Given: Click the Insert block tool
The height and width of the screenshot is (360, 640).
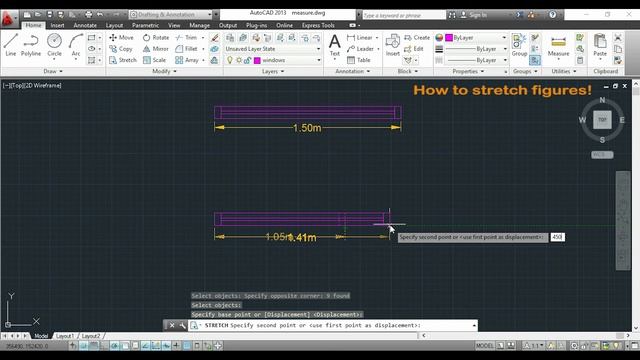Looking at the screenshot, I should [393, 45].
